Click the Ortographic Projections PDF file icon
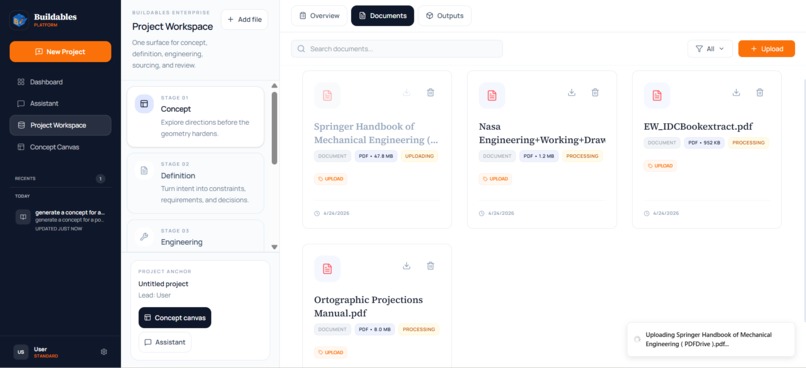The image size is (806, 368). point(327,269)
